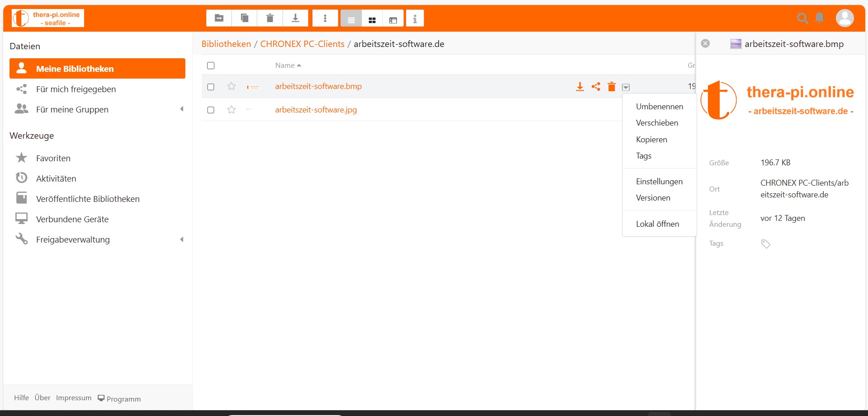
Task: Click the trash delete icon in top toolbar
Action: 270,19
